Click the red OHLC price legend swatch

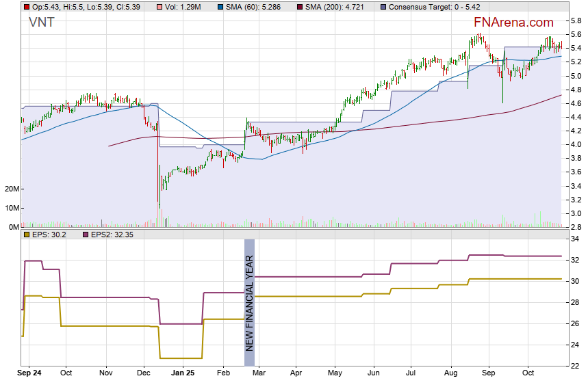tap(26, 6)
